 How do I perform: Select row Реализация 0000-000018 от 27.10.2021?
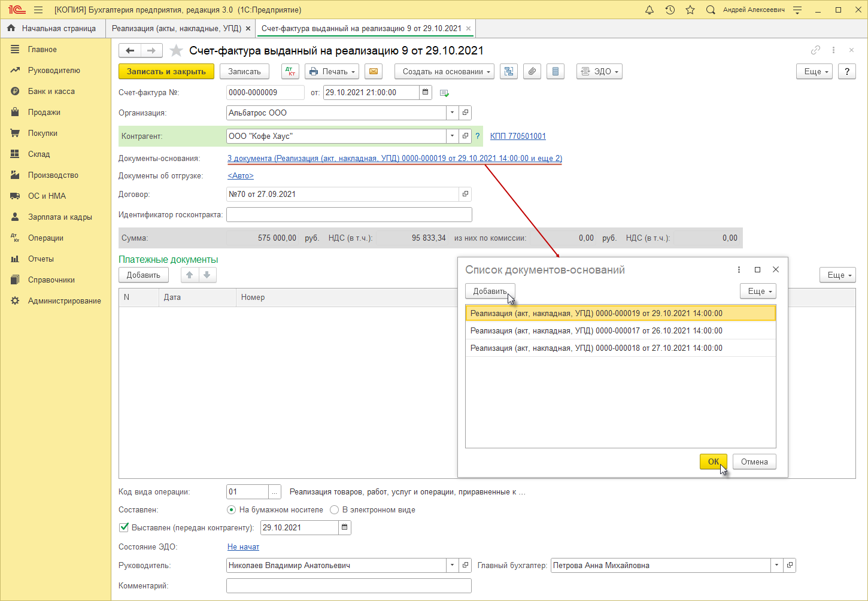click(620, 348)
